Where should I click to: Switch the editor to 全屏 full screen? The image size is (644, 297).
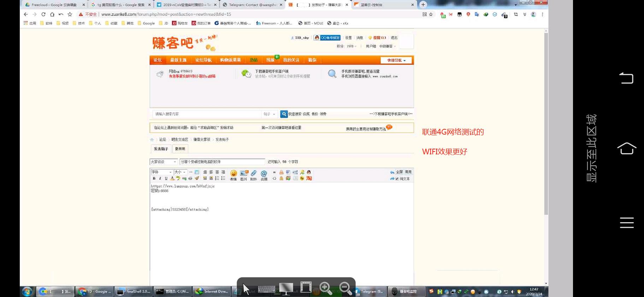coord(399,172)
